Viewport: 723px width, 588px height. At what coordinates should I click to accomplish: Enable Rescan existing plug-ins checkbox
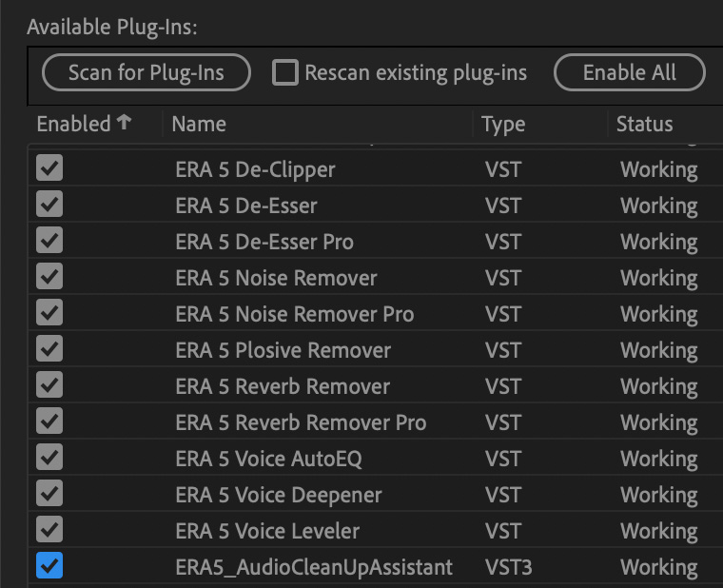[x=285, y=72]
